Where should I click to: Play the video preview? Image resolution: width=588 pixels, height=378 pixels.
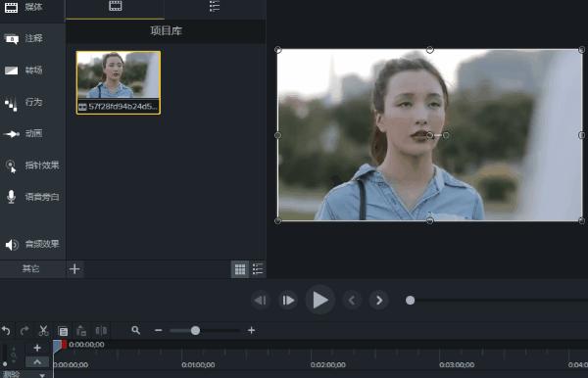point(319,300)
